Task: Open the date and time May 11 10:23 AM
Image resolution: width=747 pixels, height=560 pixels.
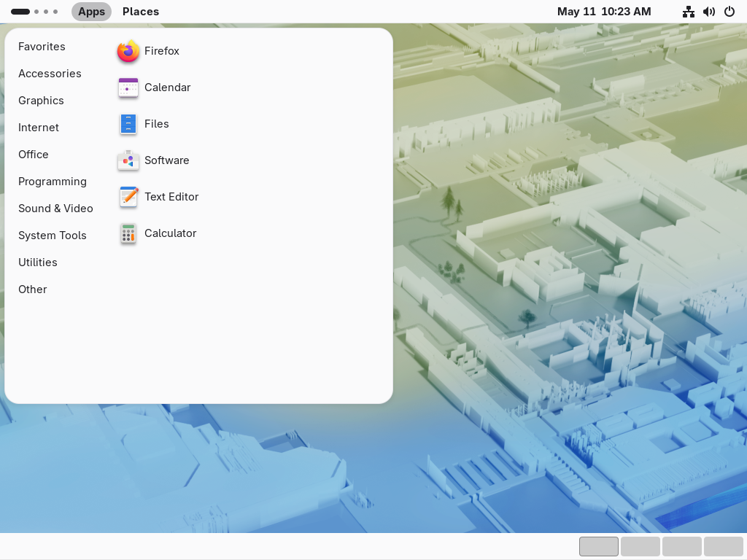Action: 604,12
